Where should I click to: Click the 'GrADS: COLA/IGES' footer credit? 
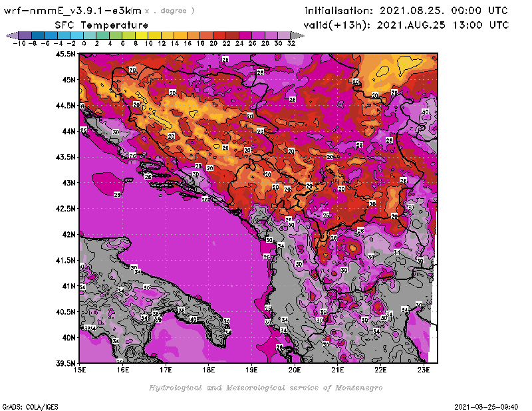30,406
